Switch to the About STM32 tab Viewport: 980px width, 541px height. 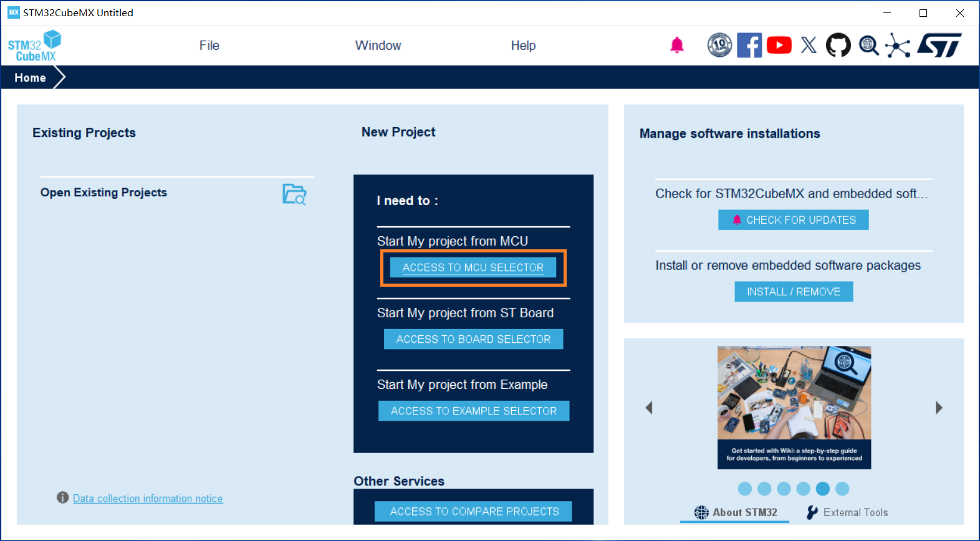tap(736, 512)
